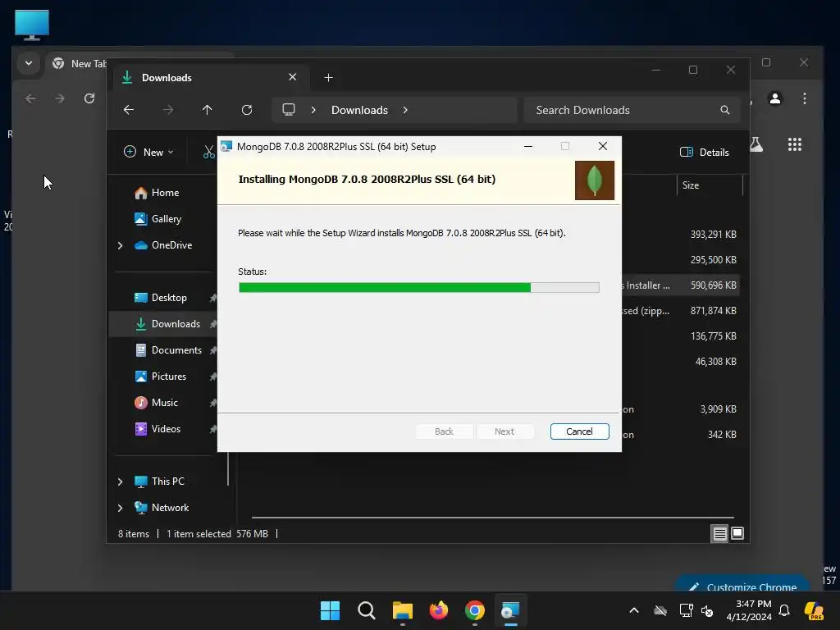Viewport: 840px width, 630px height.
Task: Expand the This PC tree node
Action: point(120,482)
